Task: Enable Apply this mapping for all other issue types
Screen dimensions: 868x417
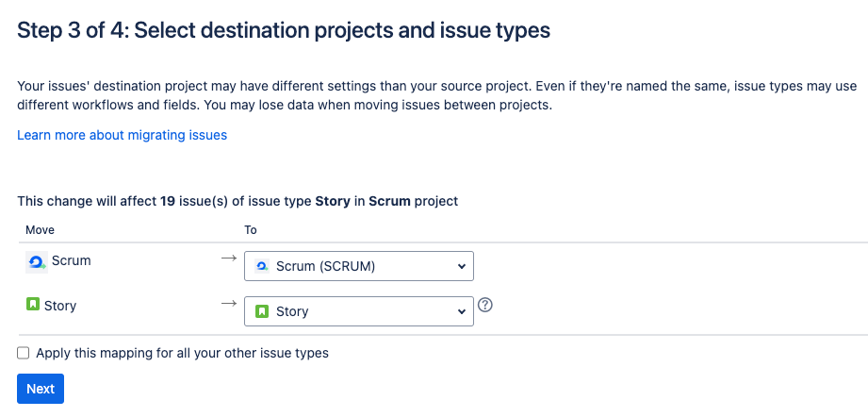Action: (23, 353)
